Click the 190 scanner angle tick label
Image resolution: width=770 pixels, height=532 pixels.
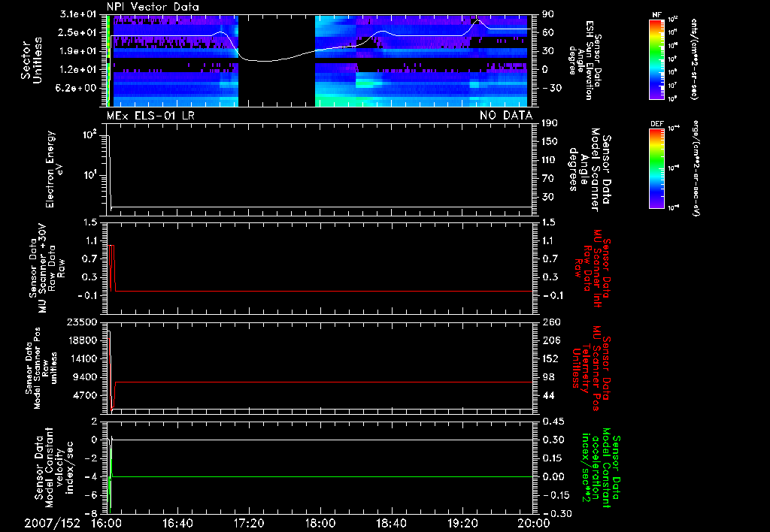point(550,123)
